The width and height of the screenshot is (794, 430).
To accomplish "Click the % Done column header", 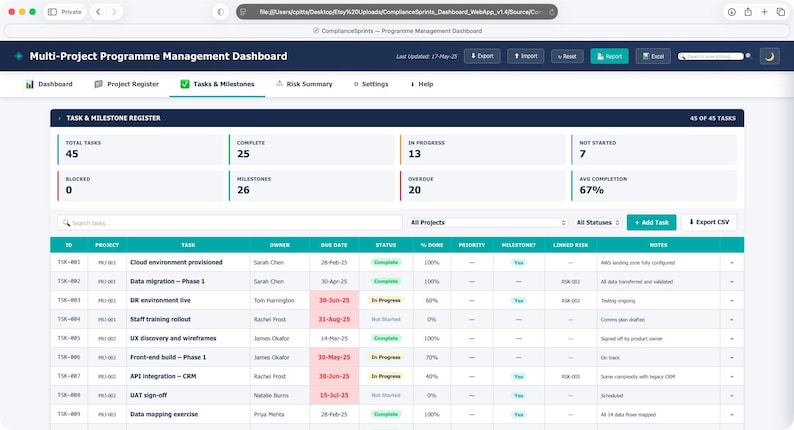I will 431,245.
